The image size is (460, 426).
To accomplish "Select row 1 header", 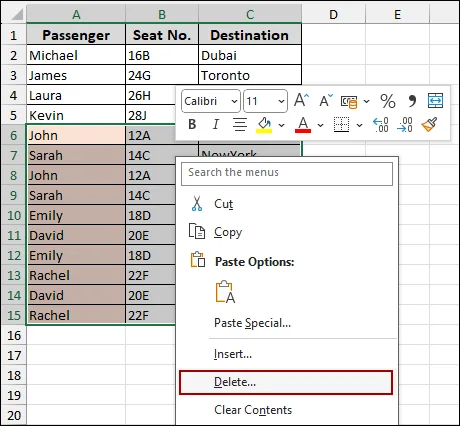I will [14, 35].
